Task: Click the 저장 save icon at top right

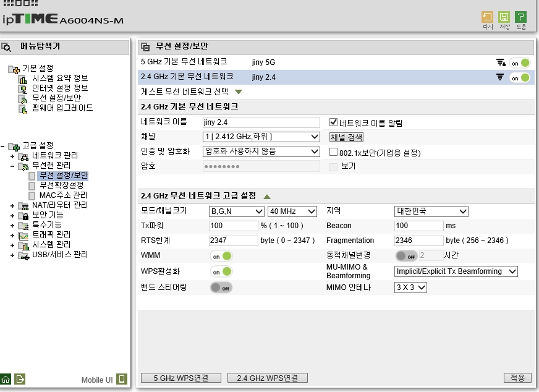Action: [504, 17]
